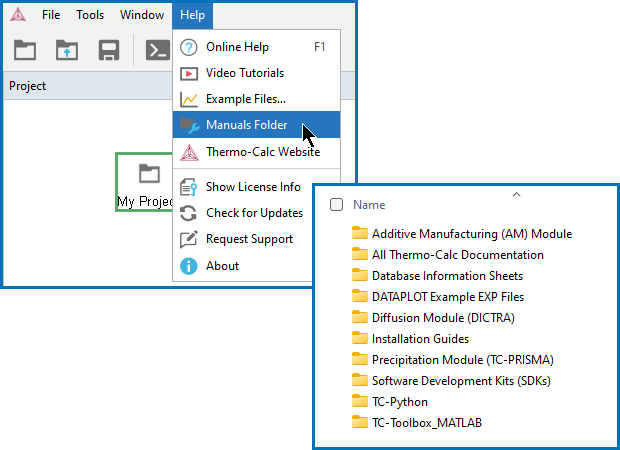
Task: Select the My Project node
Action: coord(144,182)
